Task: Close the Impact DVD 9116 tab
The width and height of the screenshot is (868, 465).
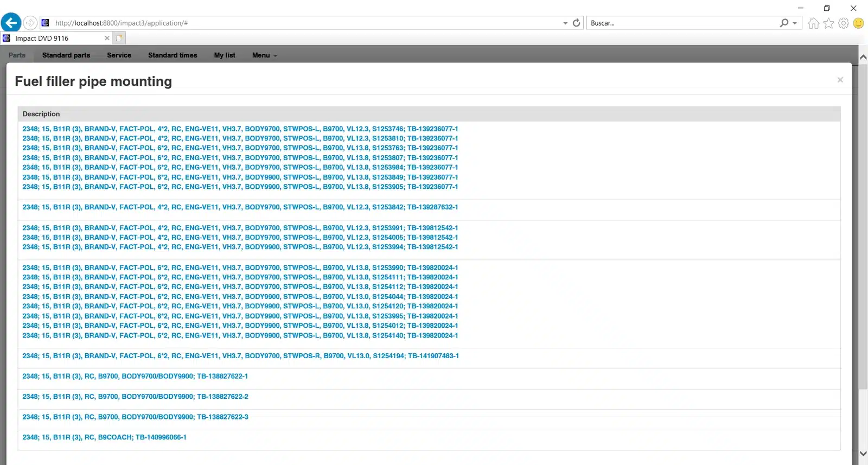Action: point(107,38)
